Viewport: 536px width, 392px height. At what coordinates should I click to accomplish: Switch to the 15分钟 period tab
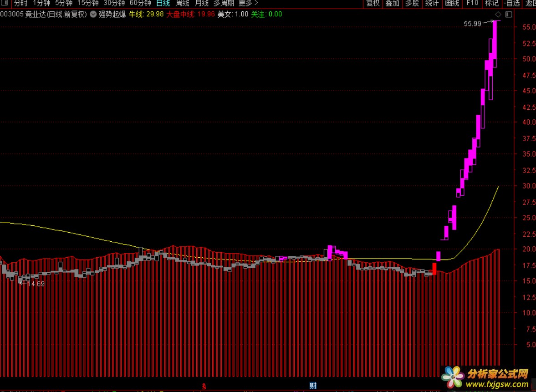tap(88, 3)
